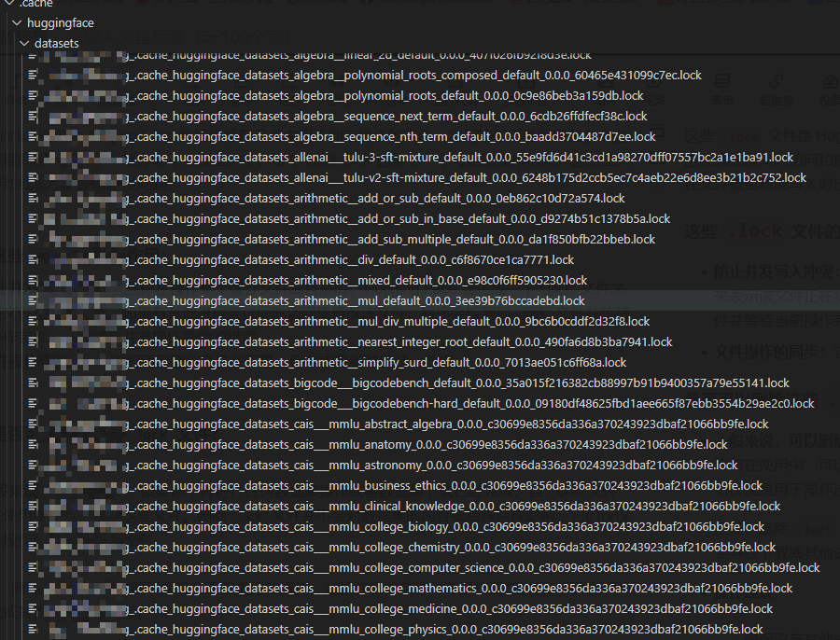Viewport: 840px width, 640px height.
Task: Click the file icon beside algebra__sequence_next_term lock file
Action: point(32,116)
